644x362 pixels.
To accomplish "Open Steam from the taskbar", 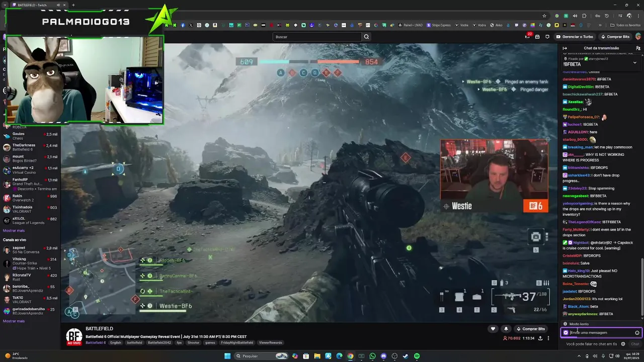I will 406,356.
